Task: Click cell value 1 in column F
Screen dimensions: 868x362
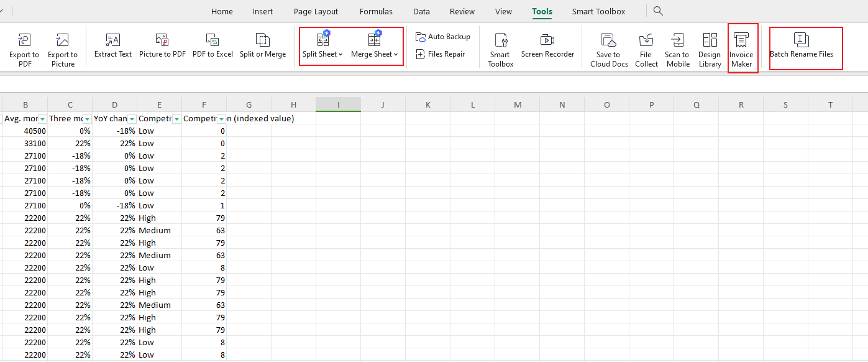Action: point(204,206)
